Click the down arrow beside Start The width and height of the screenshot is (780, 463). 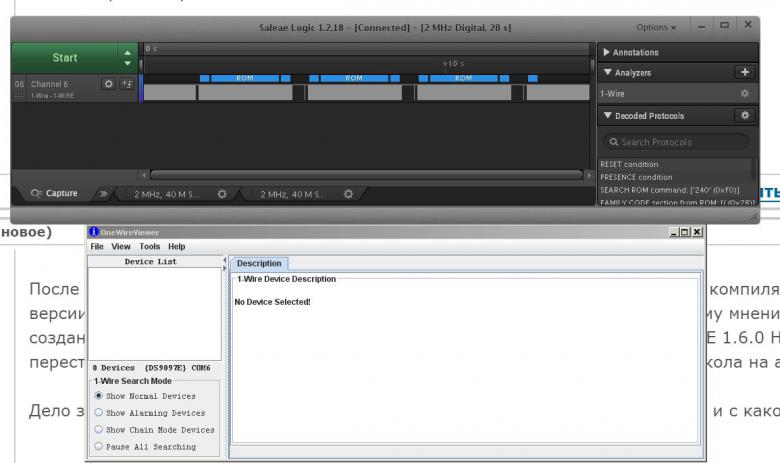tap(127, 64)
